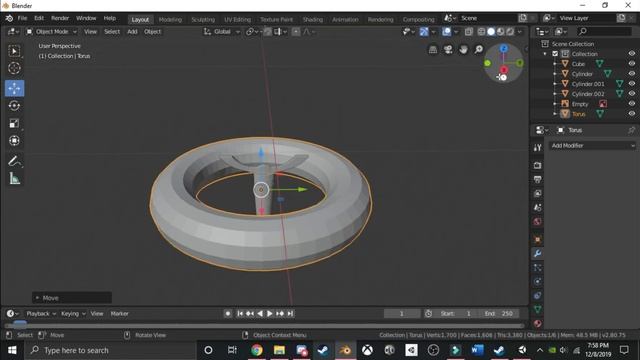640x360 pixels.
Task: Select the Move tool
Action: (14, 88)
